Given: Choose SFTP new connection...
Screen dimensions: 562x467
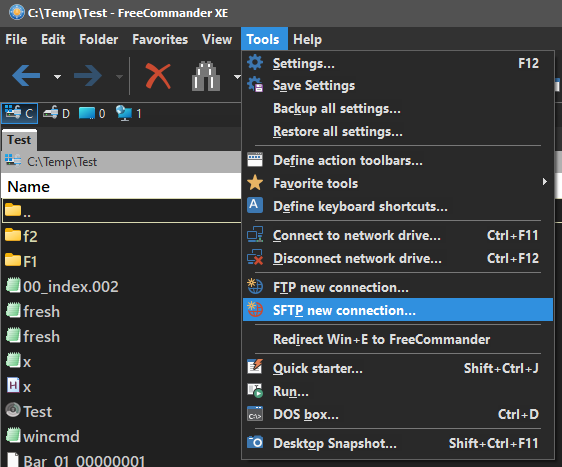Looking at the screenshot, I should [x=398, y=310].
